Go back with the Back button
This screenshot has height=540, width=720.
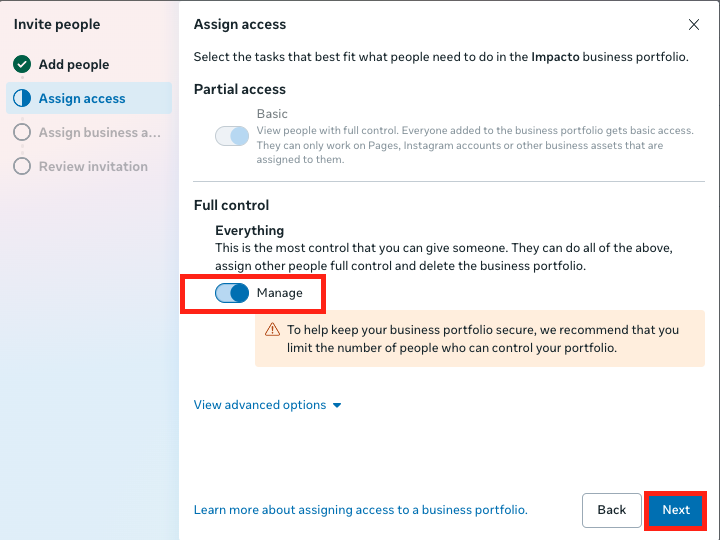point(611,510)
